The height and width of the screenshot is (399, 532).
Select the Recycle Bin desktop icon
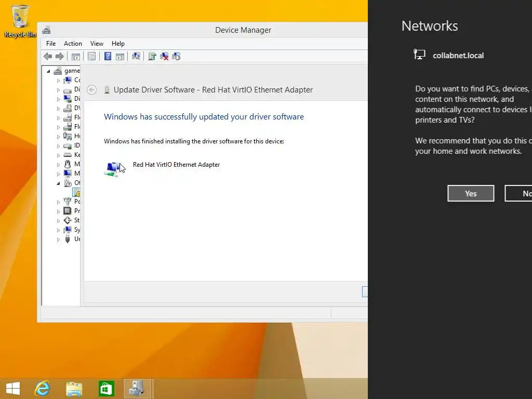coord(20,21)
